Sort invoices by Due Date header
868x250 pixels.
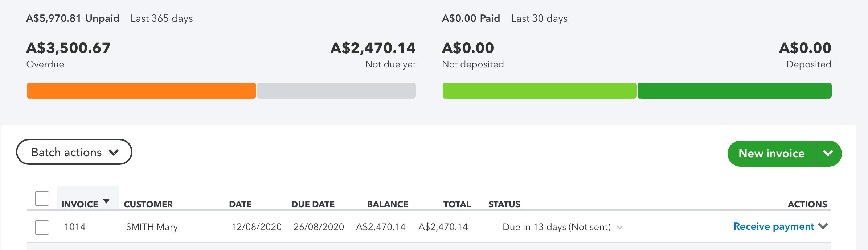click(313, 204)
